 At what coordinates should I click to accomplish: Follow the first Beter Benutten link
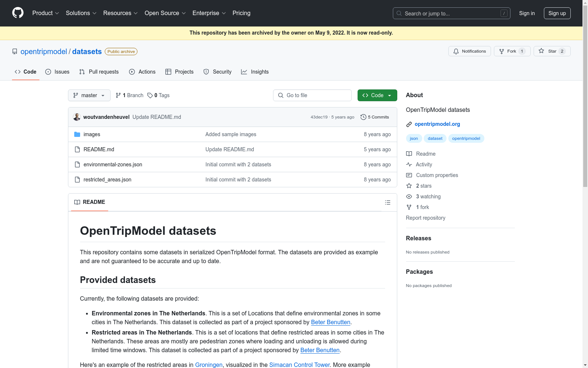tap(331, 322)
